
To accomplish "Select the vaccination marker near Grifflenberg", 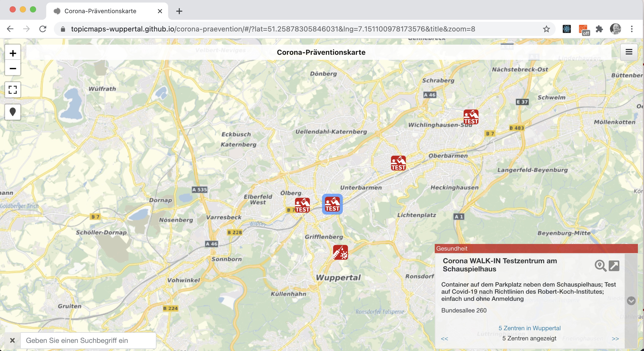I will tap(340, 253).
